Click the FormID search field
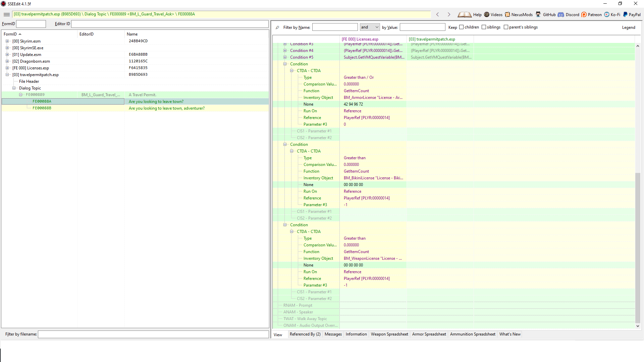The image size is (644, 362). pyautogui.click(x=31, y=24)
